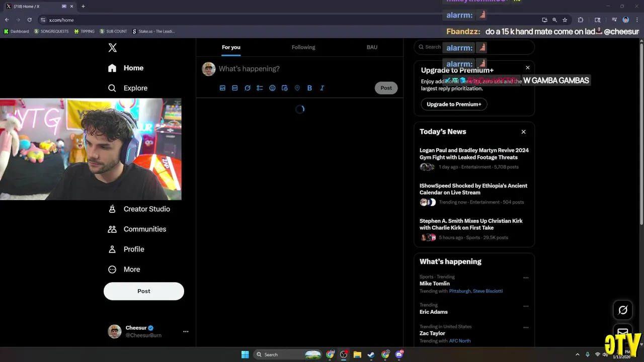Click the Upgrade to Premium+ button
Screen dimensions: 644x362
coord(454,104)
